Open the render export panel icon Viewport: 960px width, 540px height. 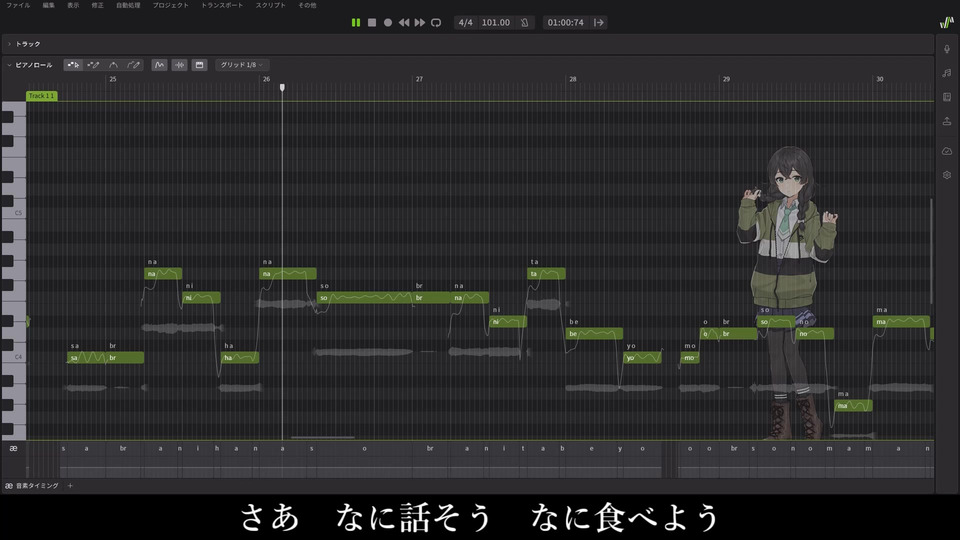(947, 121)
